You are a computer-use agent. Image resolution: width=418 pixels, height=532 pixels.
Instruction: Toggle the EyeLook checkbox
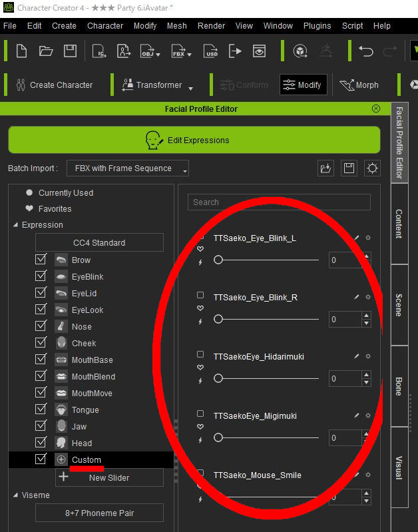click(x=41, y=310)
